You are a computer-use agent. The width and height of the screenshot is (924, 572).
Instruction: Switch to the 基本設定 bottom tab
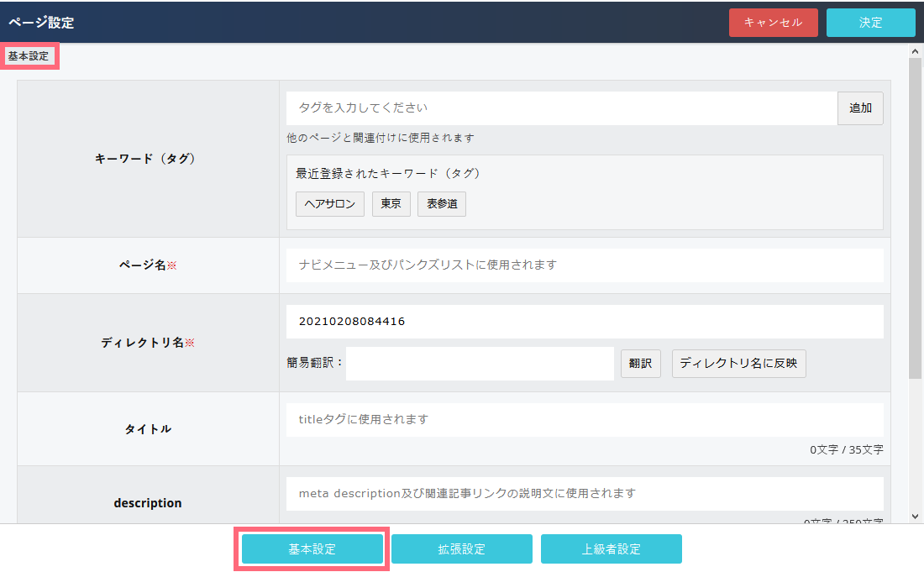click(x=312, y=549)
